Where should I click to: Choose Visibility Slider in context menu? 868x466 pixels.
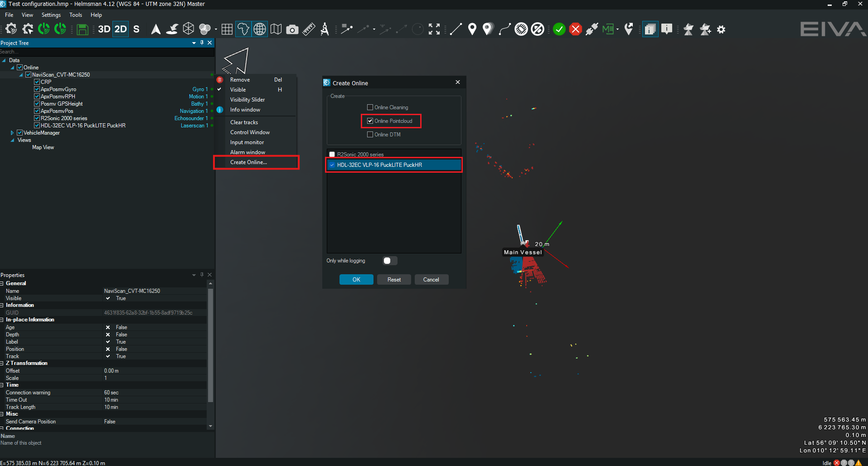click(256, 100)
